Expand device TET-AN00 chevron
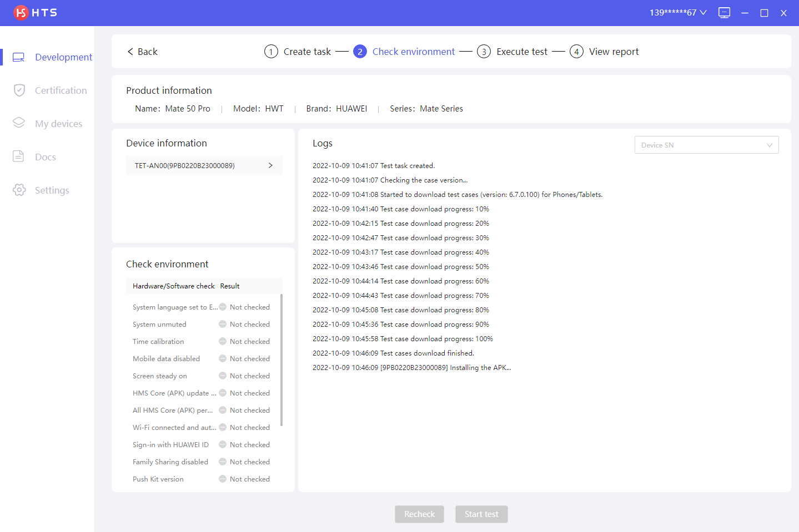The width and height of the screenshot is (799, 532). pyautogui.click(x=270, y=165)
